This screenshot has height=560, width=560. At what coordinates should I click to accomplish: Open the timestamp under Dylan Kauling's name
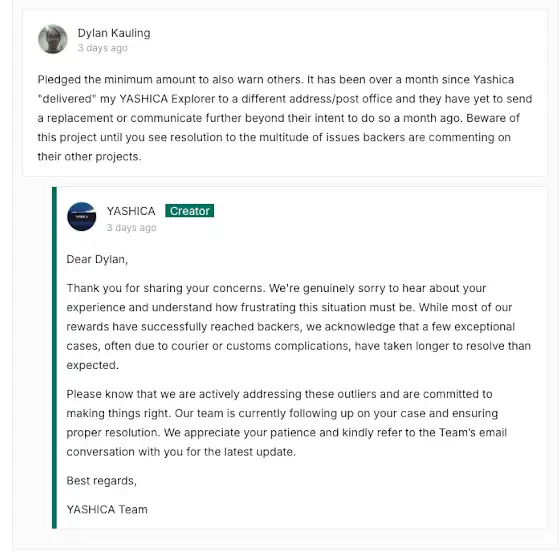102,48
